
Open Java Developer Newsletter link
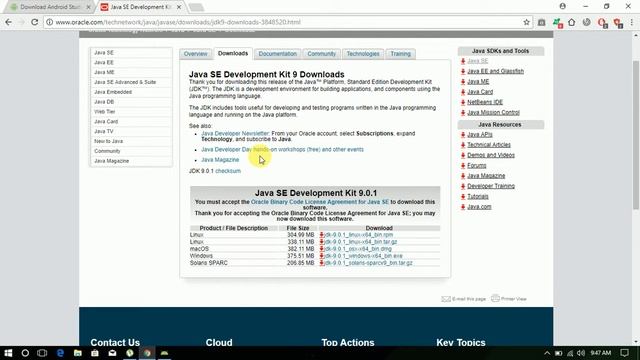[235, 133]
